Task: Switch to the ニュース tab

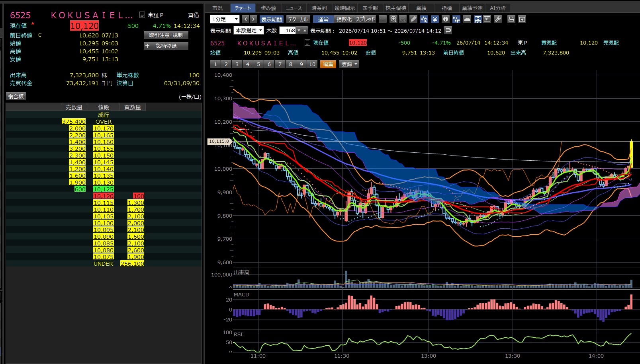Action: pyautogui.click(x=294, y=8)
